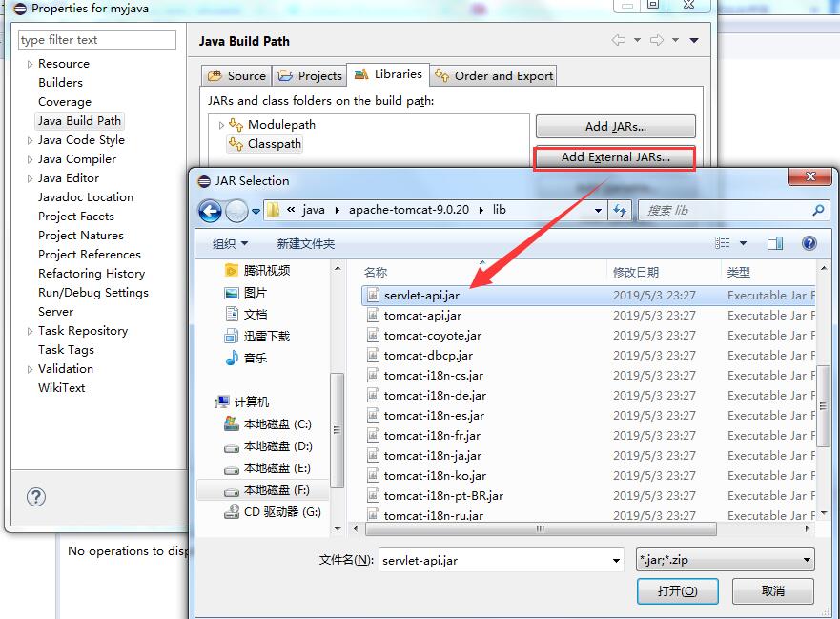Click the horizontal scrollbar of the file list
Screen dimensions: 840x619
[x=540, y=529]
